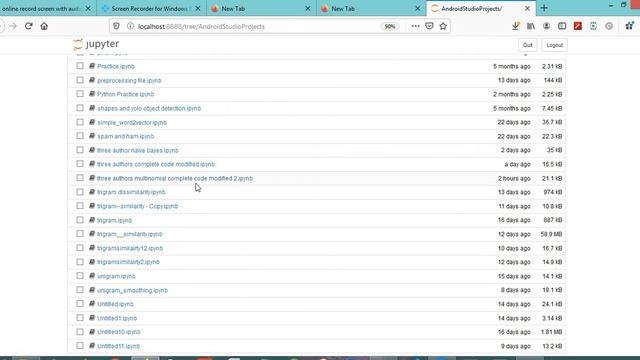
Task: Show site information icon in address bar
Action: 130,26
